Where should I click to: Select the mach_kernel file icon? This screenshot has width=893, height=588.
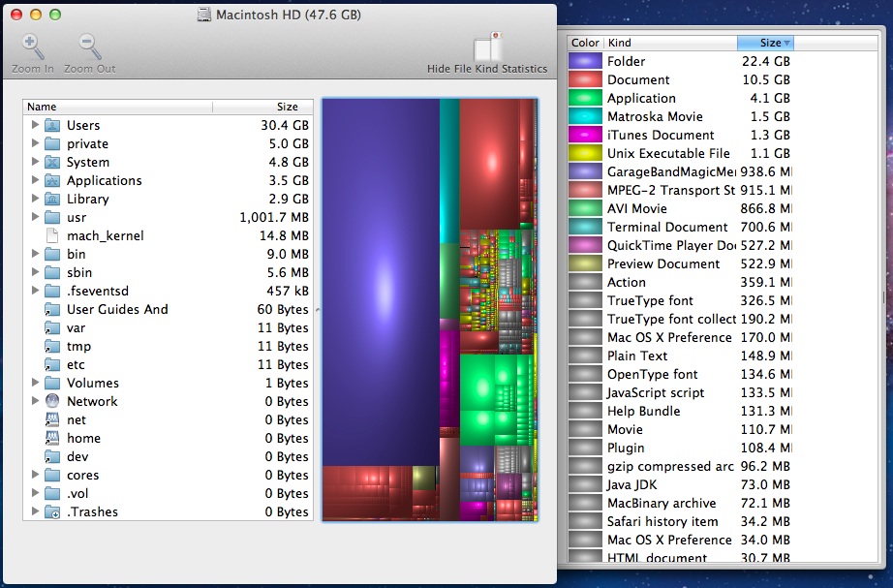[x=52, y=236]
